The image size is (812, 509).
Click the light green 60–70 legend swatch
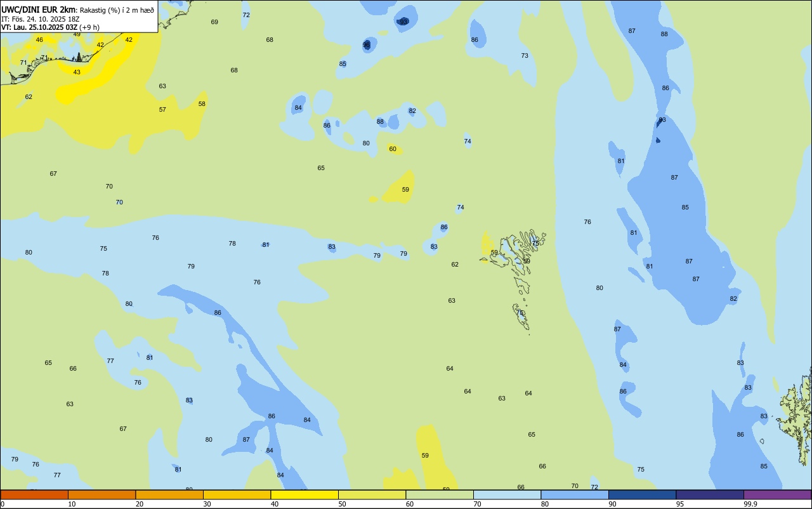pyautogui.click(x=440, y=494)
